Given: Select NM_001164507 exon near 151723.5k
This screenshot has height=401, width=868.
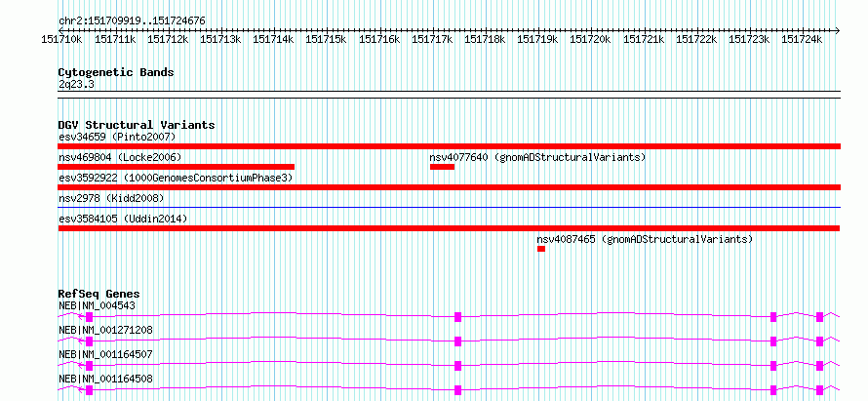Looking at the screenshot, I should (773, 366).
